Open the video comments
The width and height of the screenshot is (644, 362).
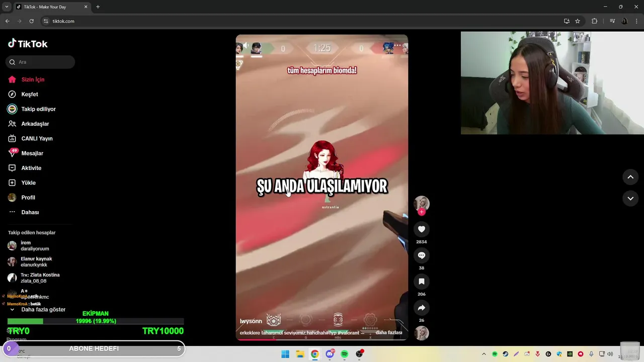tap(422, 255)
